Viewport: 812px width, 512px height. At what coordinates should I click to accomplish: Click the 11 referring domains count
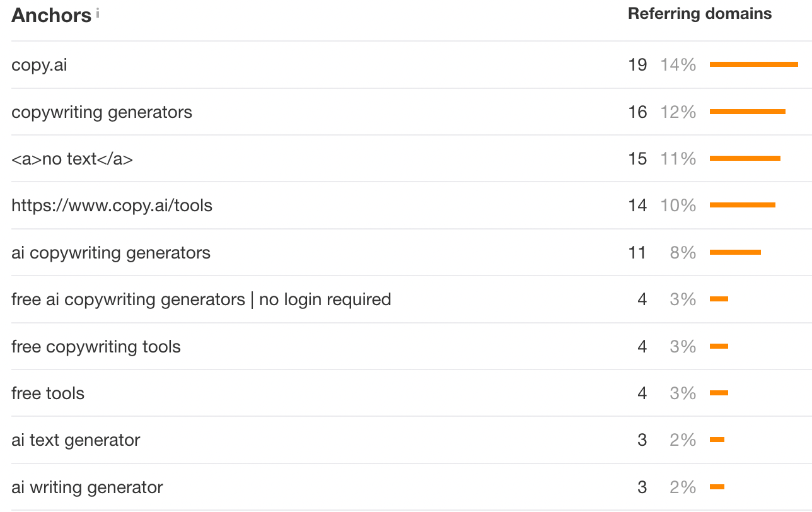pyautogui.click(x=637, y=253)
